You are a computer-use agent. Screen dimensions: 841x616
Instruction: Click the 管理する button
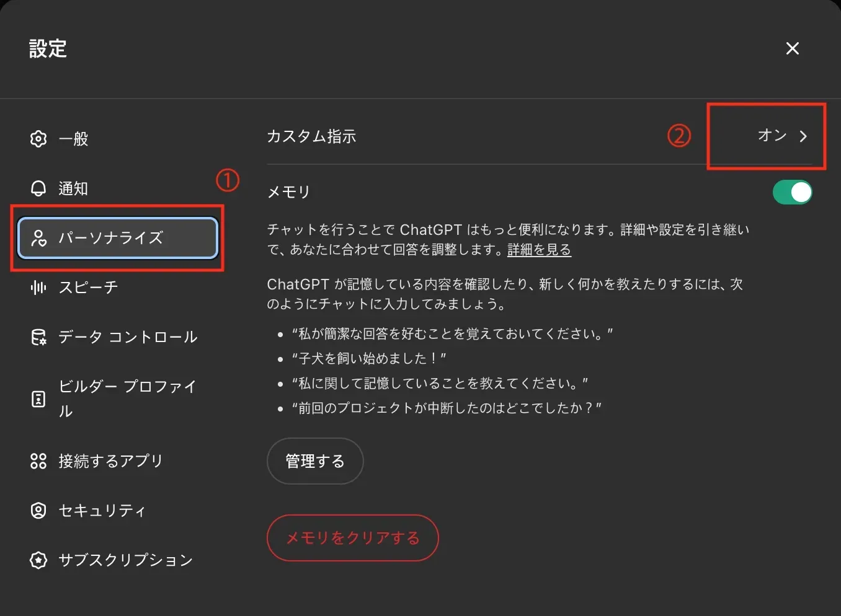pos(315,461)
